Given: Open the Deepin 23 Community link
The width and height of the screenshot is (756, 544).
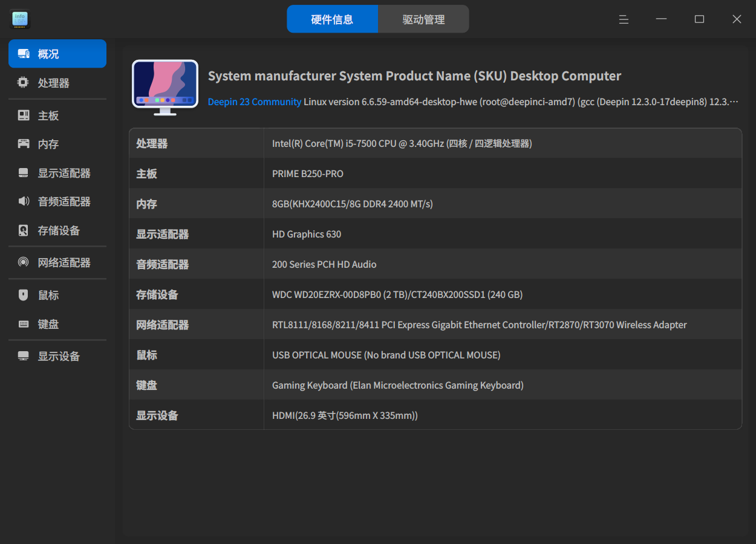Looking at the screenshot, I should (255, 102).
